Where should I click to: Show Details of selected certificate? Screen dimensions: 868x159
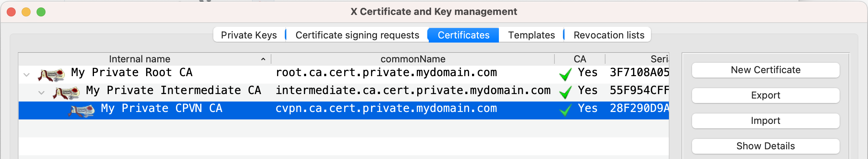[x=765, y=146]
